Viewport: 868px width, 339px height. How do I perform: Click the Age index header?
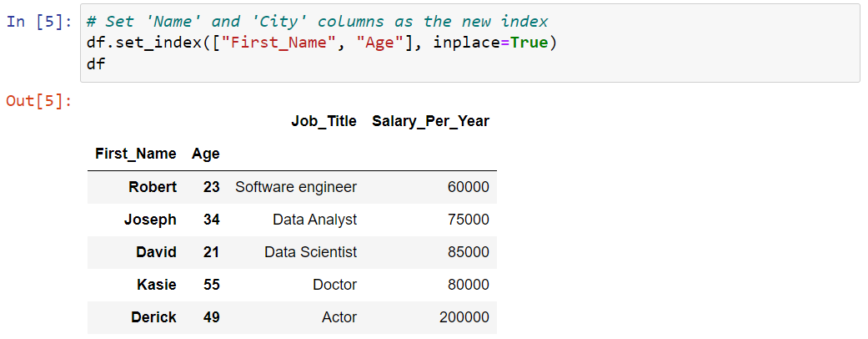pyautogui.click(x=205, y=154)
